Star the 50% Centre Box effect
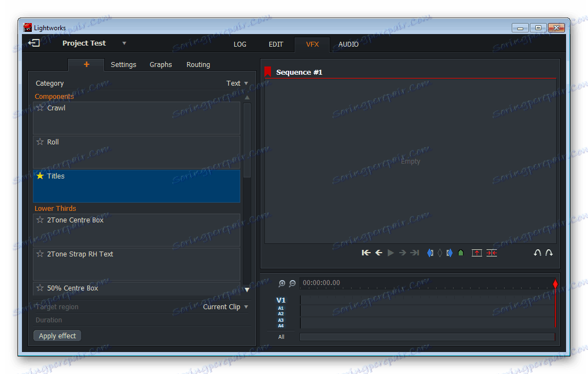Screen dimensions: 588x374 coord(40,288)
